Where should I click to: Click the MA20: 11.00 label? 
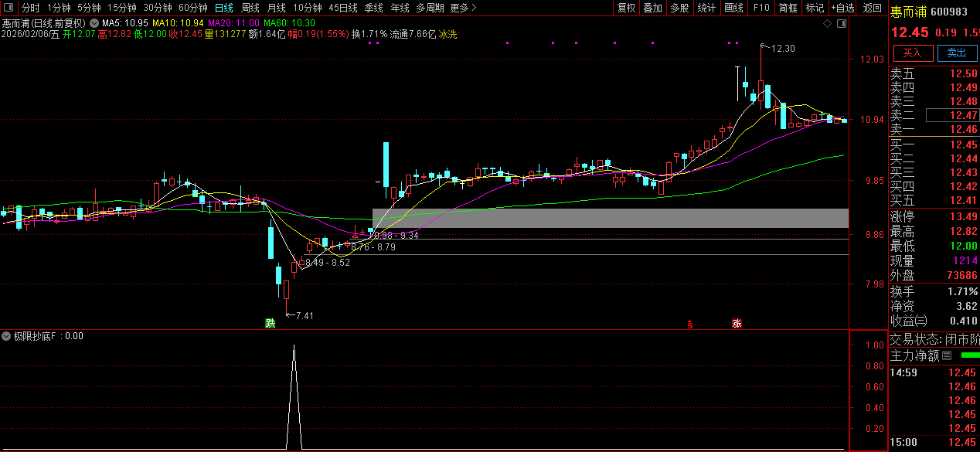coord(233,23)
